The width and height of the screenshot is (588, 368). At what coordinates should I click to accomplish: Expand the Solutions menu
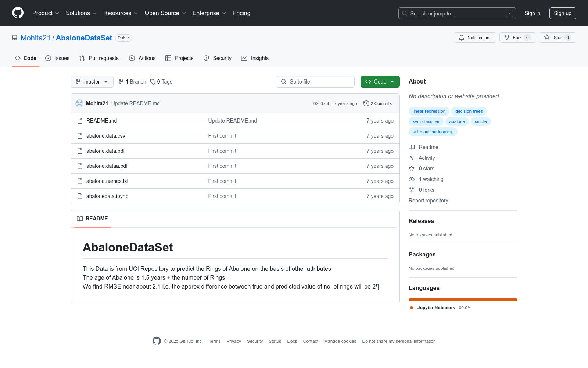[x=81, y=13]
